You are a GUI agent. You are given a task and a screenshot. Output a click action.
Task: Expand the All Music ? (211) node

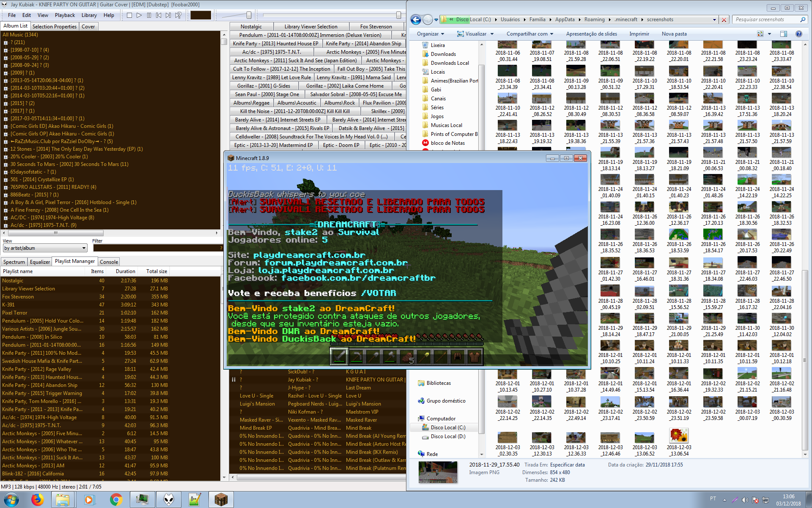coord(5,43)
